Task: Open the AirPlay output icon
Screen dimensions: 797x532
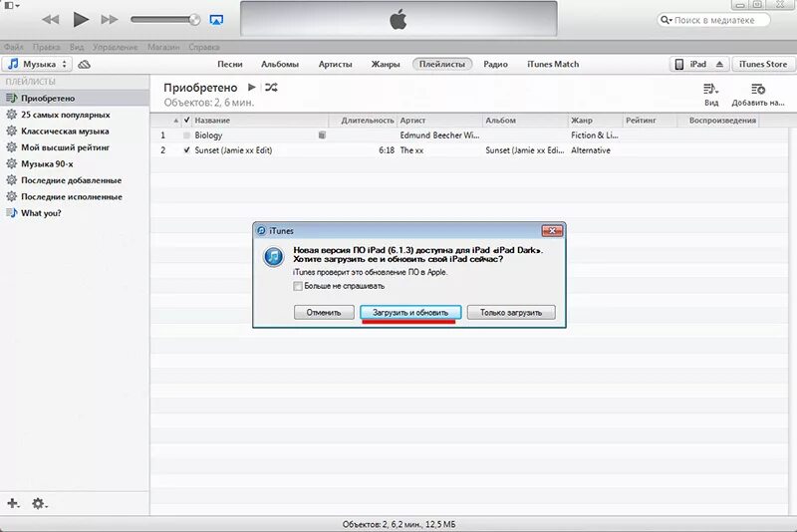Action: 216,20
